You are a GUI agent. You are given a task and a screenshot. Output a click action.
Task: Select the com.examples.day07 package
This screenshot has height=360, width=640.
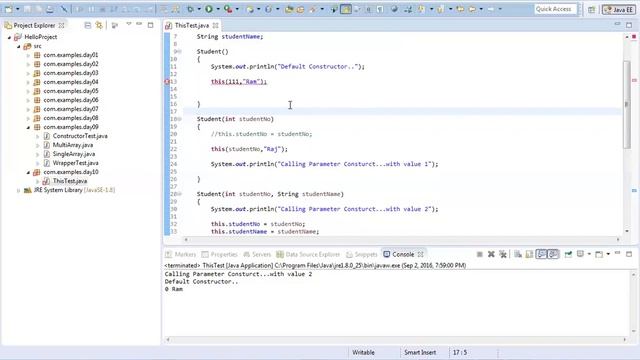point(71,109)
